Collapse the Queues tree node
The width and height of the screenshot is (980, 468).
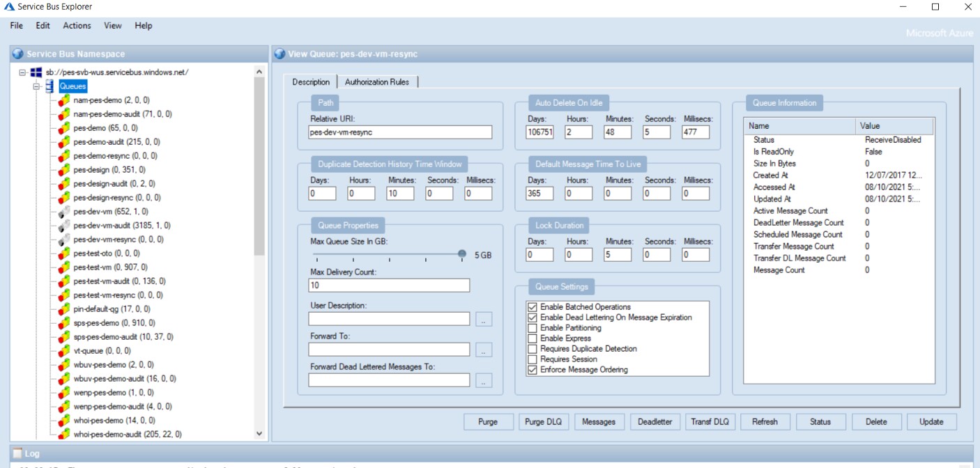click(36, 86)
